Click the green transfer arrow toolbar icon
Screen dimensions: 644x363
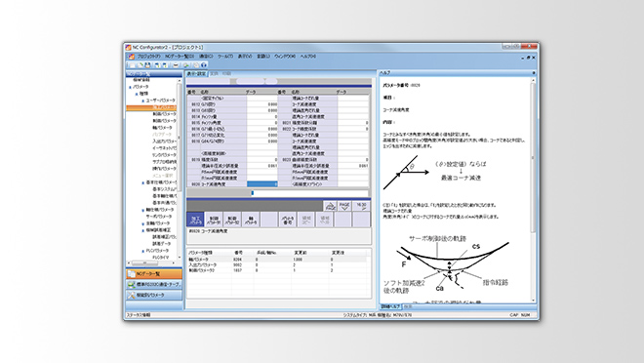[x=186, y=64]
